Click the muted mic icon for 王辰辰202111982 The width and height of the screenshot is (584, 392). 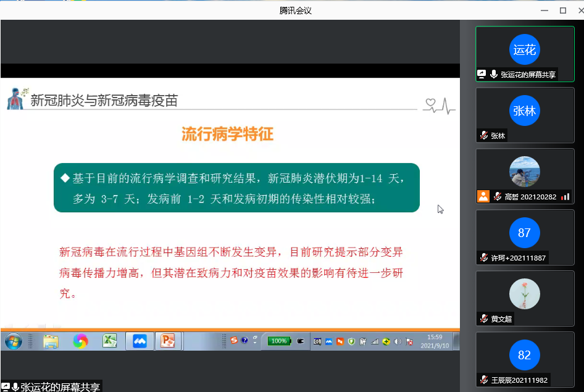point(484,380)
